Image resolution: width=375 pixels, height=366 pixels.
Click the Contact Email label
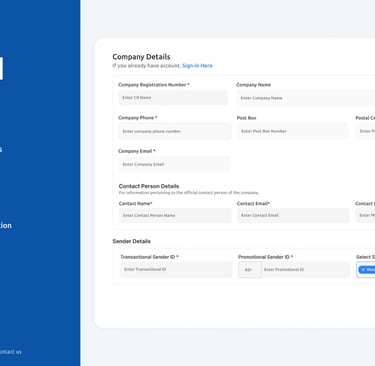[253, 203]
